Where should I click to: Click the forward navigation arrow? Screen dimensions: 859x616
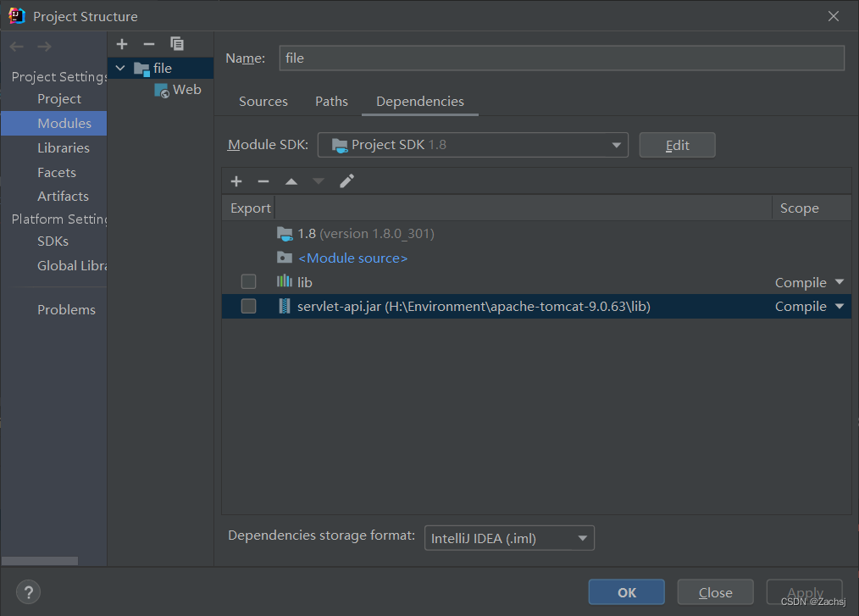click(44, 47)
